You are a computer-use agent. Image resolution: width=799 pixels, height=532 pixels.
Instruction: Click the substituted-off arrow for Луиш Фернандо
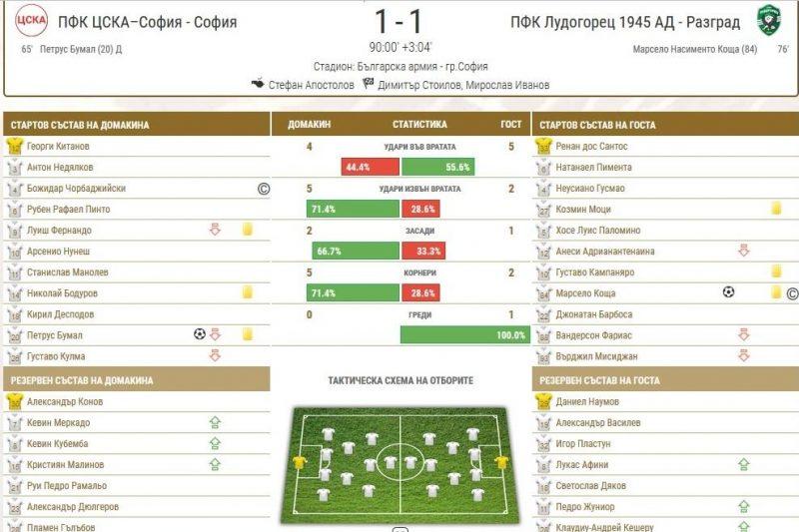click(215, 230)
